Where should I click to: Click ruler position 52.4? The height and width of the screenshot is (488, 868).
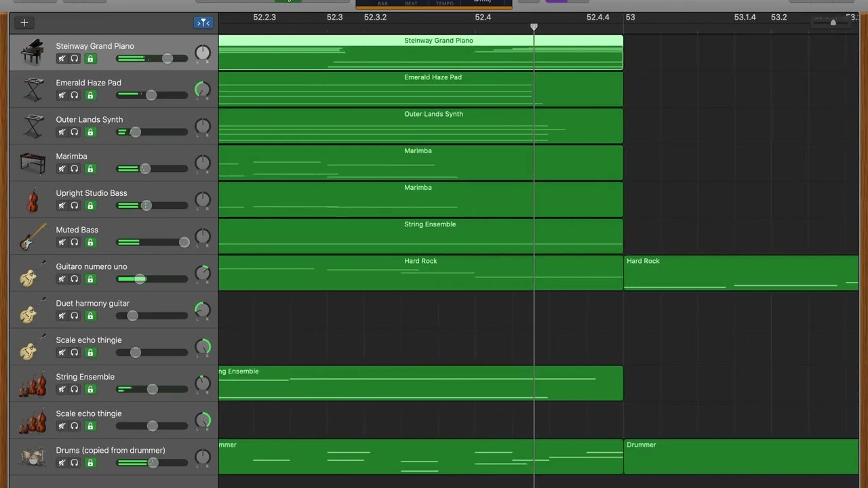click(483, 17)
